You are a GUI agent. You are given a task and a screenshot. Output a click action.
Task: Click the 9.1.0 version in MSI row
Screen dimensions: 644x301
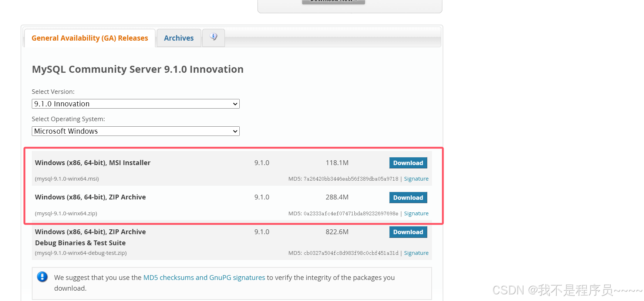(x=262, y=163)
